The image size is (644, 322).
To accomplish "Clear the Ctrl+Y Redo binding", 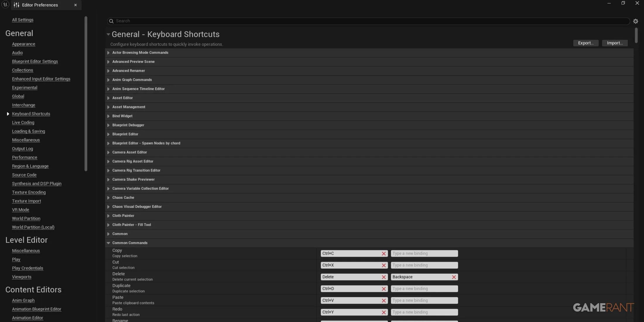I will pyautogui.click(x=383, y=312).
